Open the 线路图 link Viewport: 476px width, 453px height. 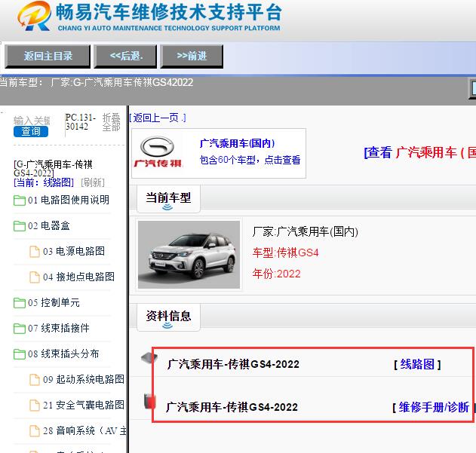coord(417,364)
